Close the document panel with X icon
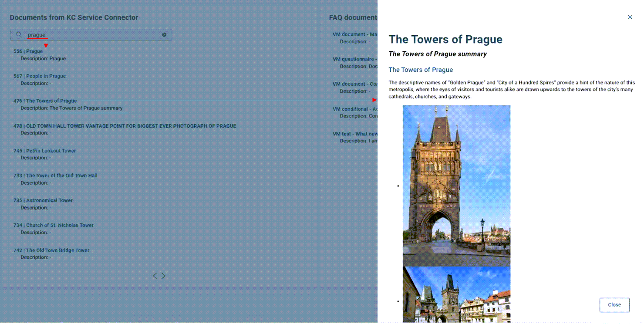Image resolution: width=644 pixels, height=324 pixels. 630,17
